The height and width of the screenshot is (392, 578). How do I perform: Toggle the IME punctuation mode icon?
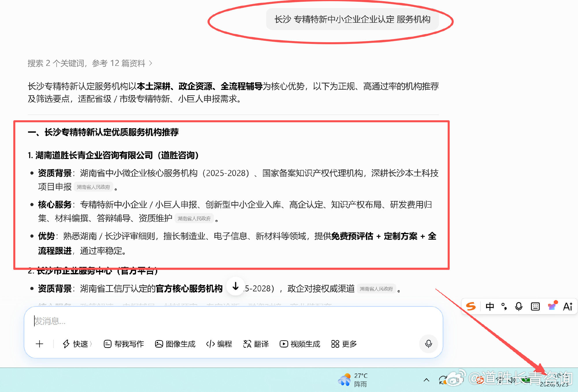[x=504, y=306]
